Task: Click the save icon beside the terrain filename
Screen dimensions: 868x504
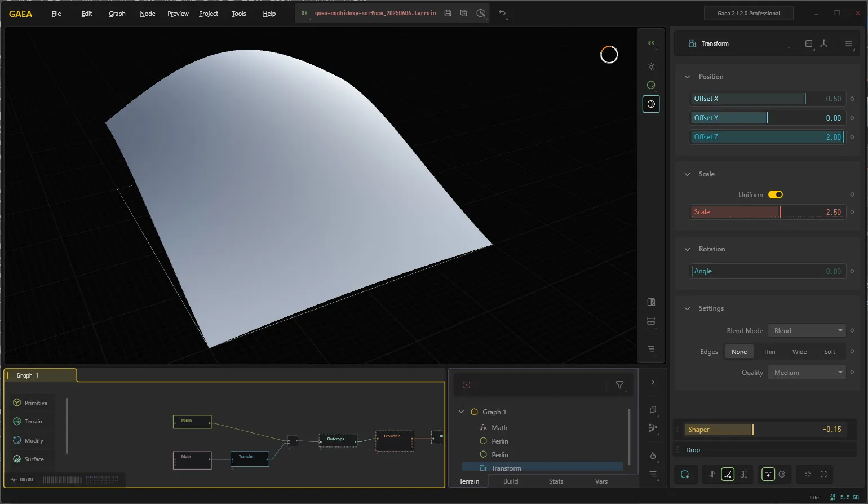Action: [448, 13]
